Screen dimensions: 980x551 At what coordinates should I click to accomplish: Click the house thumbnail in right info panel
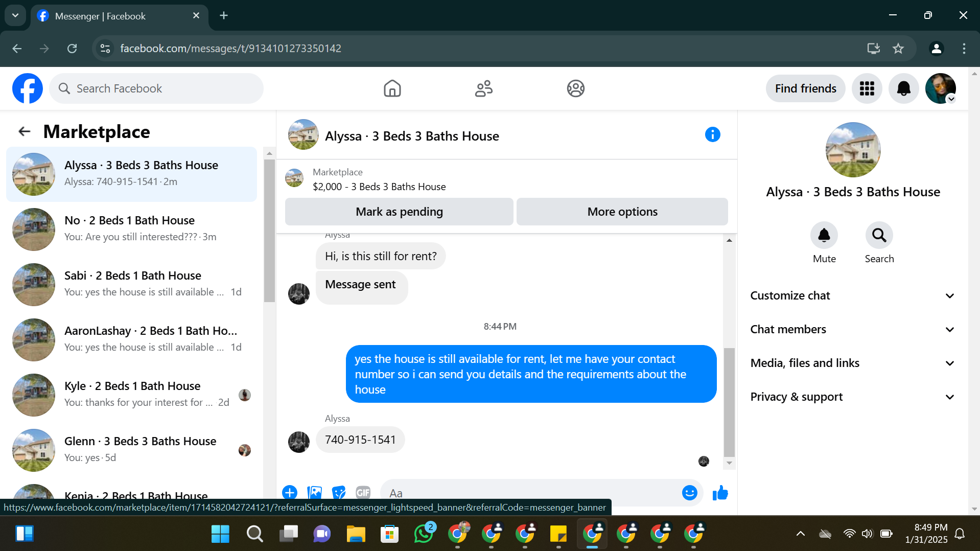coord(853,150)
